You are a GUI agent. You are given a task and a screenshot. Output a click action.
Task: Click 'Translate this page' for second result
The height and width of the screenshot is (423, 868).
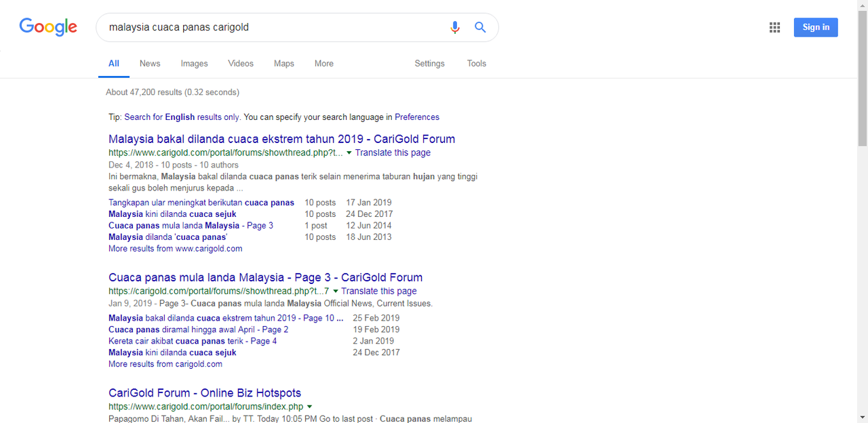coord(379,291)
